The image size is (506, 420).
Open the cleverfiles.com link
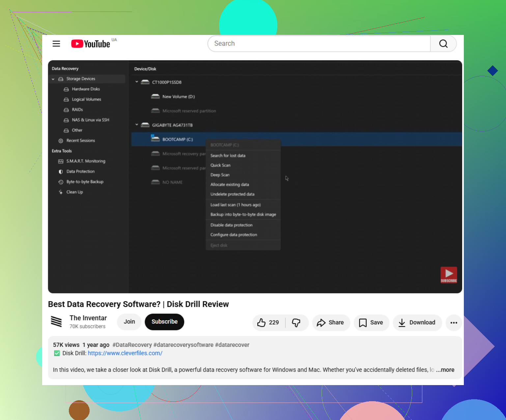[125, 353]
